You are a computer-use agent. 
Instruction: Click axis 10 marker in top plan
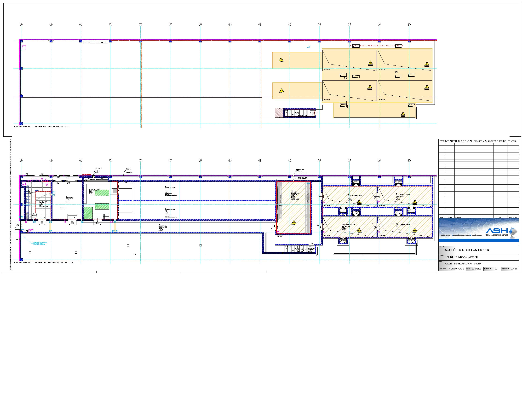(x=200, y=24)
